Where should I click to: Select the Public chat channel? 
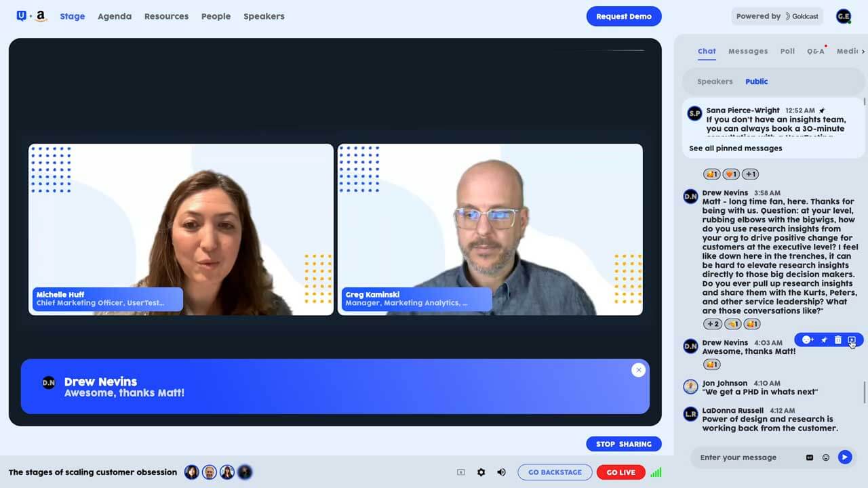(756, 81)
